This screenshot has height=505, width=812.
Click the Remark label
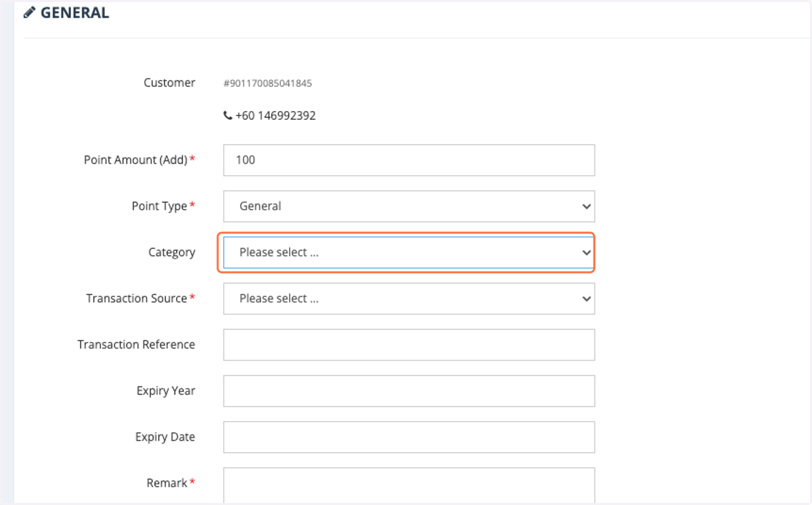point(167,483)
